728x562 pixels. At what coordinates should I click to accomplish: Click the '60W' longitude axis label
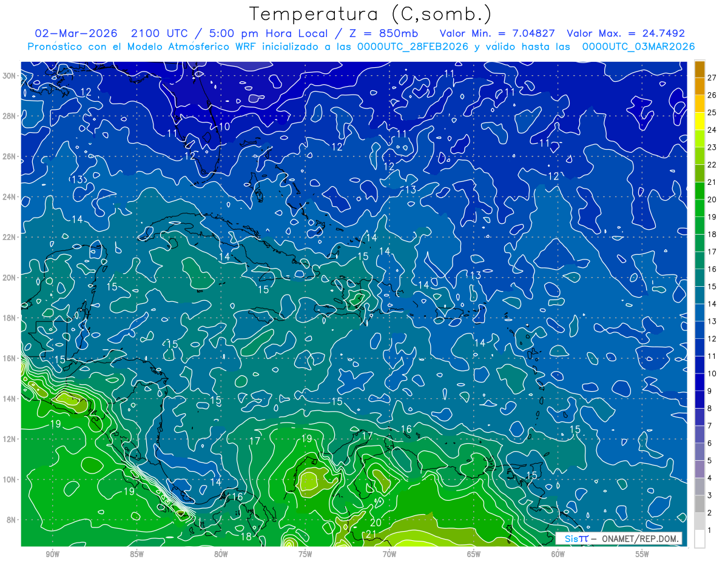(x=558, y=554)
